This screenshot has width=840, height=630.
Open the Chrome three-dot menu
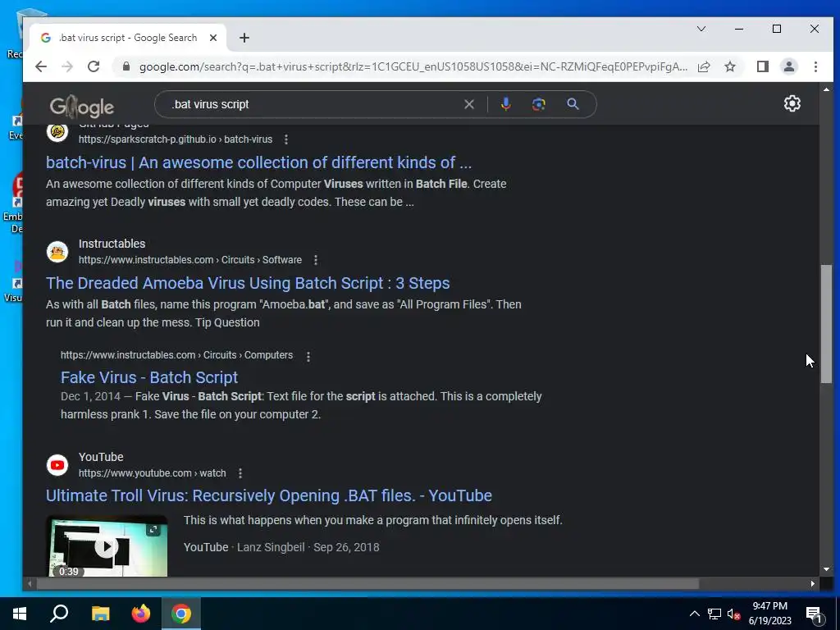(815, 66)
